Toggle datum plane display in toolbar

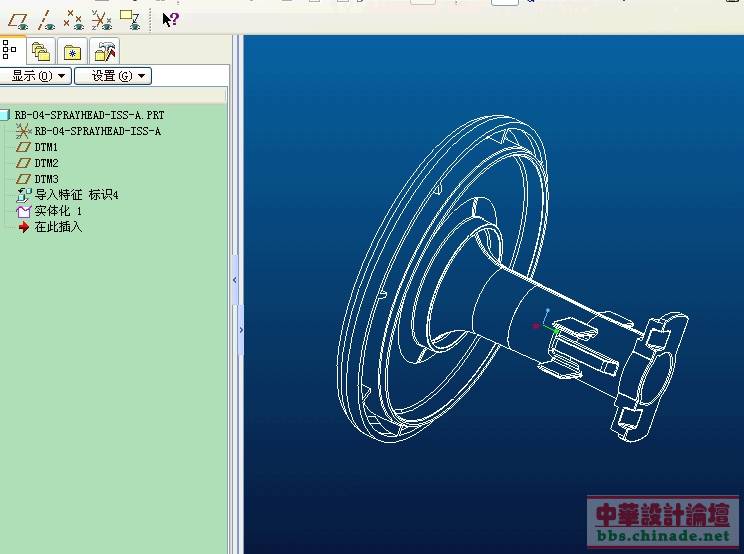[17, 18]
